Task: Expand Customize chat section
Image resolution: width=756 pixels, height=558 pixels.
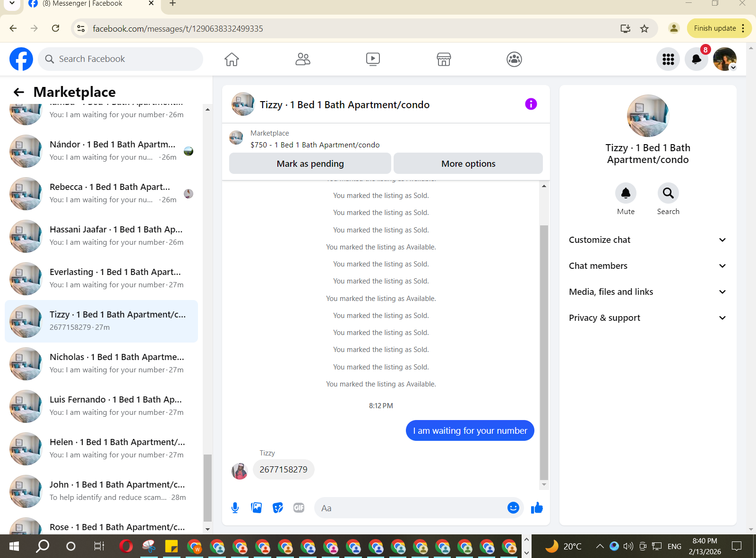Action: [x=647, y=240]
